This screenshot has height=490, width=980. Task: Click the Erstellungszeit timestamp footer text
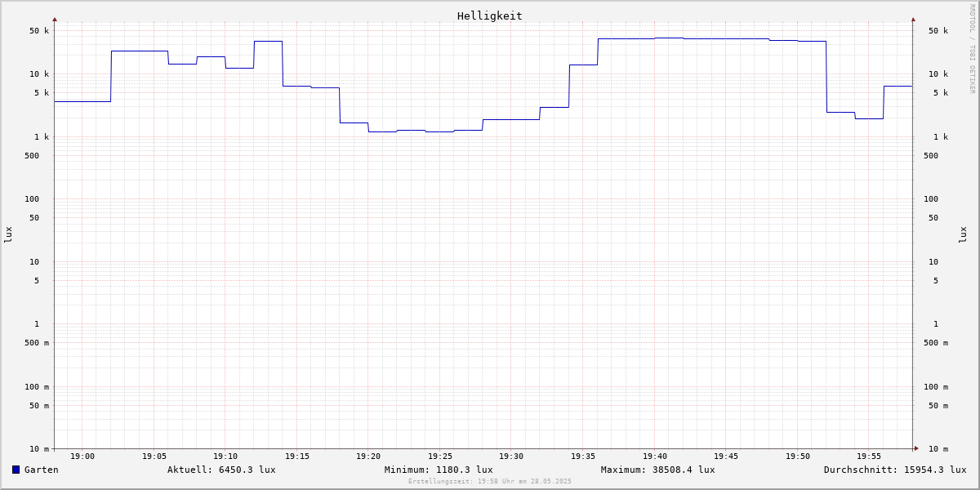click(490, 482)
